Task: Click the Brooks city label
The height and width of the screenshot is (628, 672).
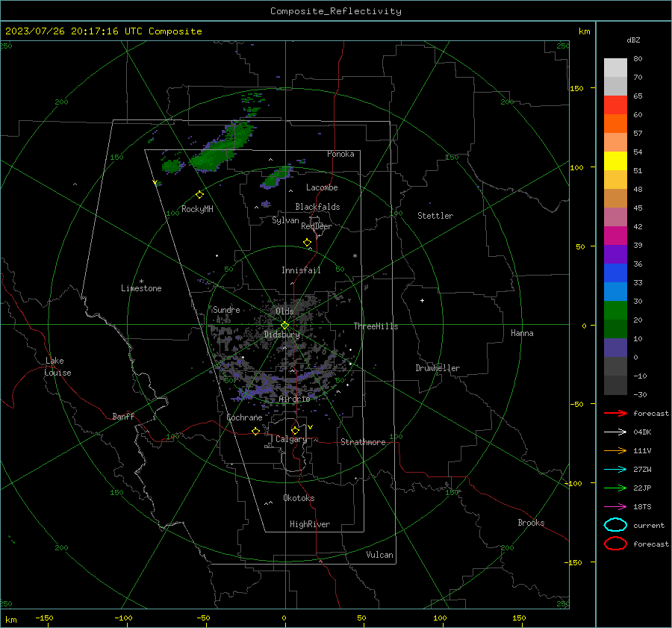Action: coord(531,523)
